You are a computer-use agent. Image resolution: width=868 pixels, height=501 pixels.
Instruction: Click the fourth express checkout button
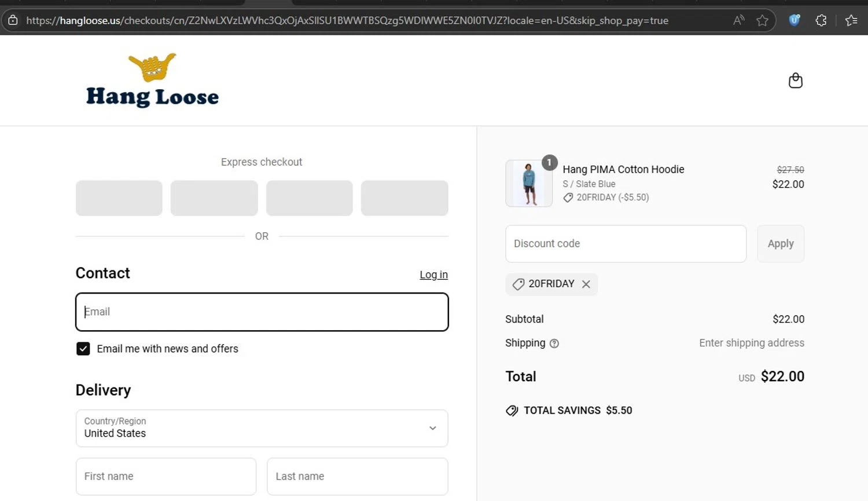click(x=404, y=198)
